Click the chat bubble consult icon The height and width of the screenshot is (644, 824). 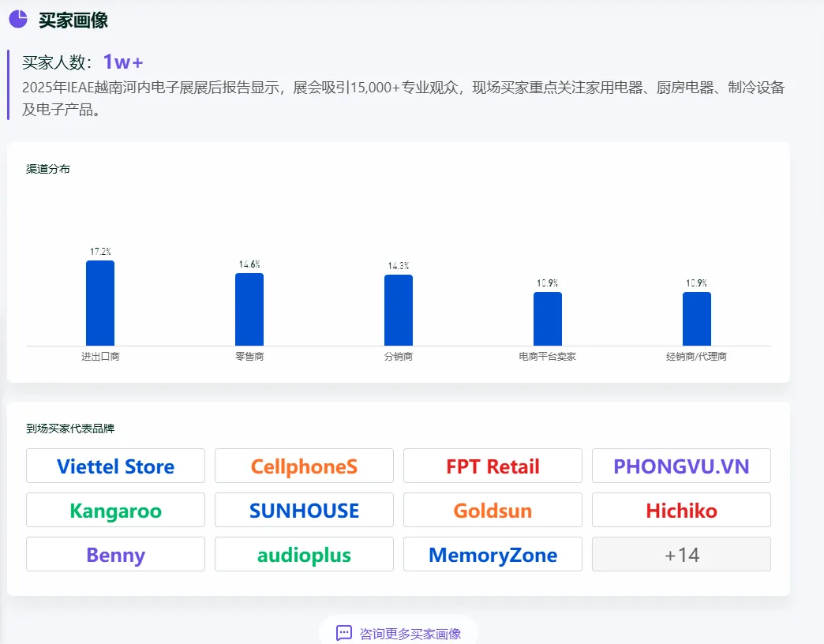[x=343, y=633]
